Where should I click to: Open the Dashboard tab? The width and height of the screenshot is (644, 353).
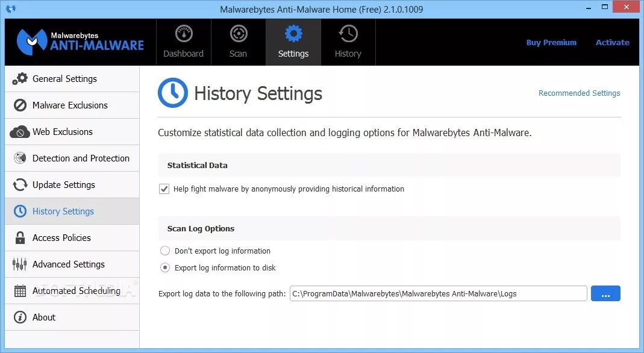pos(184,42)
